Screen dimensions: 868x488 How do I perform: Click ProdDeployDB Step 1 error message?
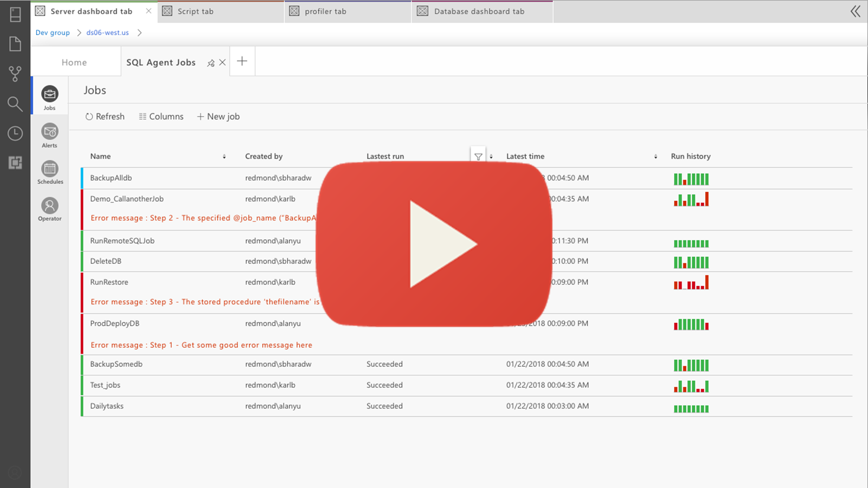point(201,345)
